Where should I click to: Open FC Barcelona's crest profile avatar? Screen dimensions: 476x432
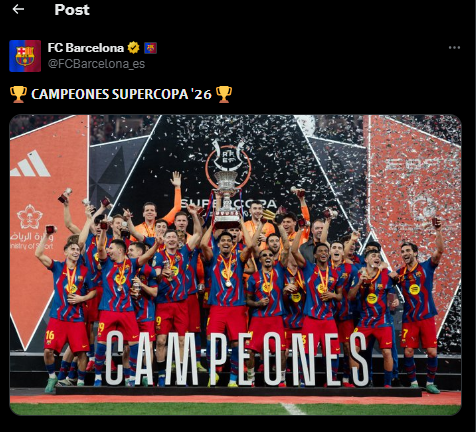click(x=25, y=56)
